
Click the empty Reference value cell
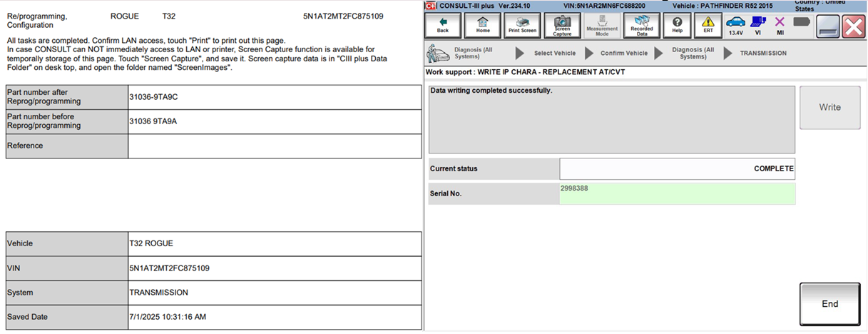275,146
